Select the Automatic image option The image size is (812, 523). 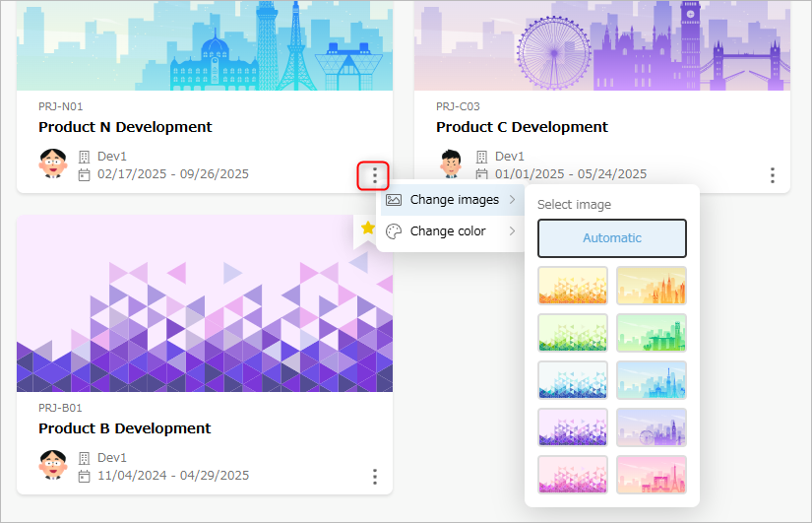pyautogui.click(x=611, y=238)
